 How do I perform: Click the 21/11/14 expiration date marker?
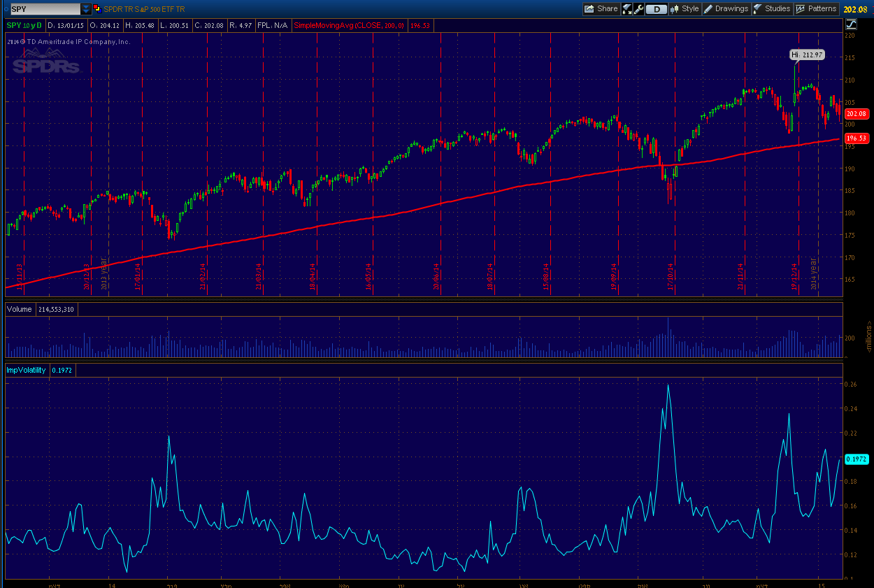point(740,276)
